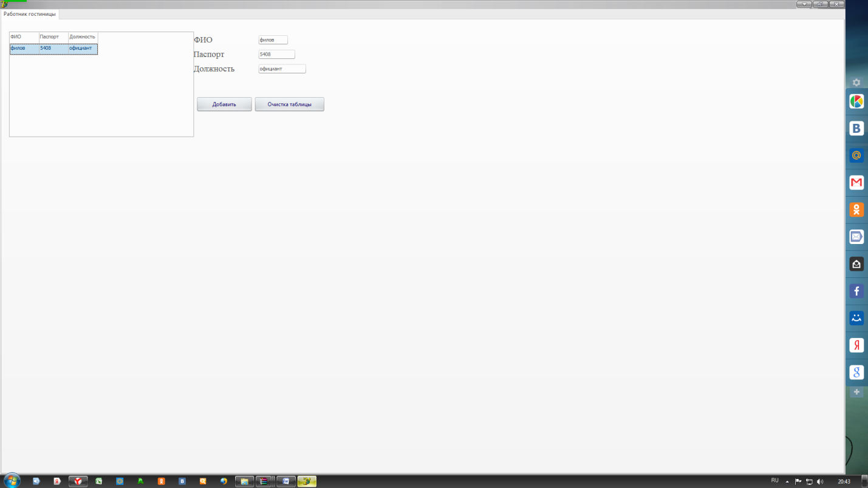Image resolution: width=868 pixels, height=488 pixels.
Task: Click the Должность label beside the form
Action: [214, 69]
